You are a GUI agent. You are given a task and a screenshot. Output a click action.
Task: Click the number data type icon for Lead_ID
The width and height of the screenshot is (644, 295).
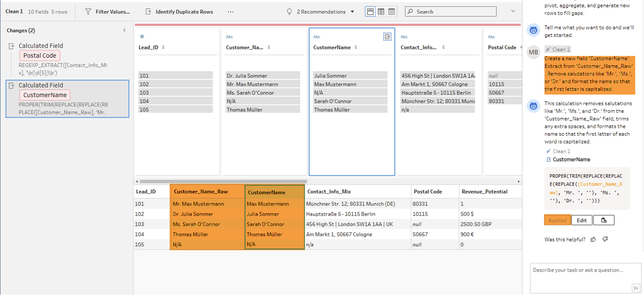pyautogui.click(x=142, y=36)
